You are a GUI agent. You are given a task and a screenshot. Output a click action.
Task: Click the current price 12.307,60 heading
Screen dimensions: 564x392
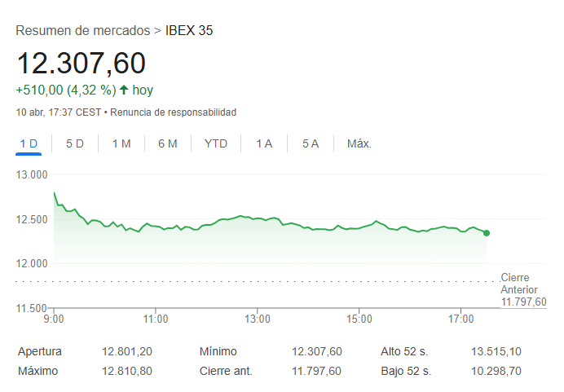pyautogui.click(x=82, y=64)
